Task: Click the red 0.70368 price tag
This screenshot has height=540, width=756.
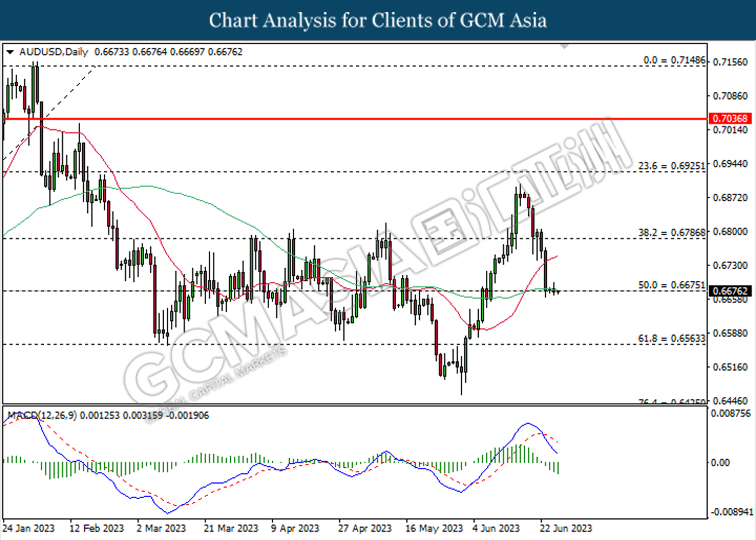Action: tap(730, 118)
